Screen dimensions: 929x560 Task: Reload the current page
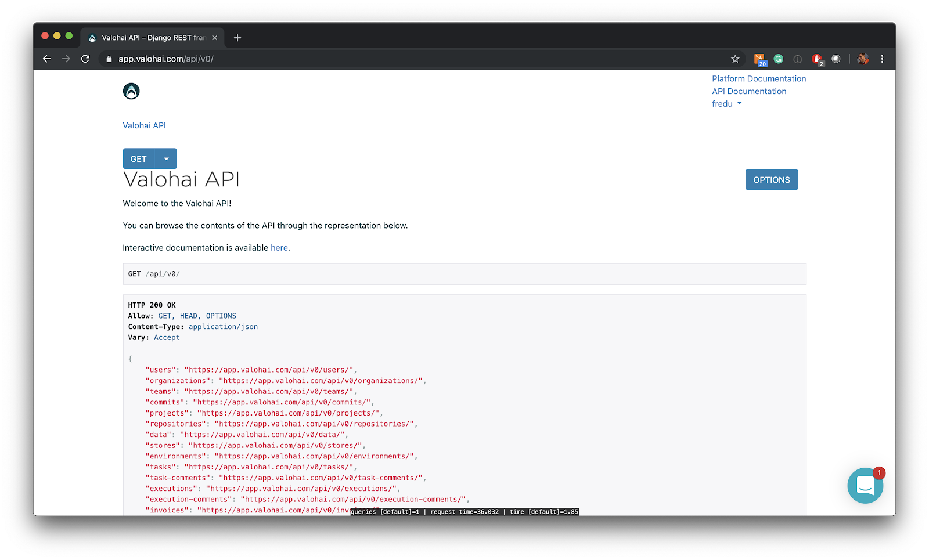pyautogui.click(x=85, y=59)
